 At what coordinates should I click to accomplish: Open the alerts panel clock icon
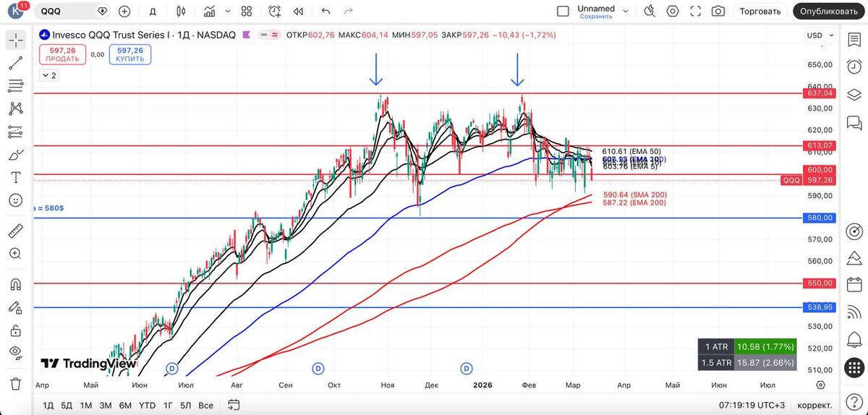click(855, 67)
